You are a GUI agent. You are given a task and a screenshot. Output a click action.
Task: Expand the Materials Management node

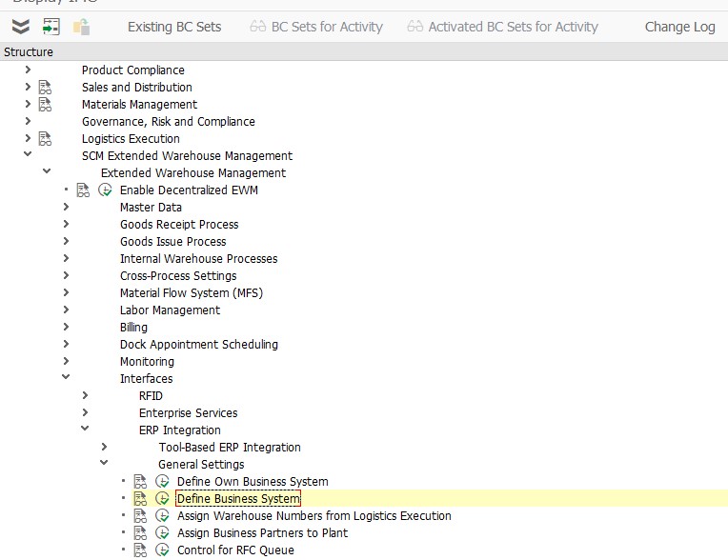28,104
